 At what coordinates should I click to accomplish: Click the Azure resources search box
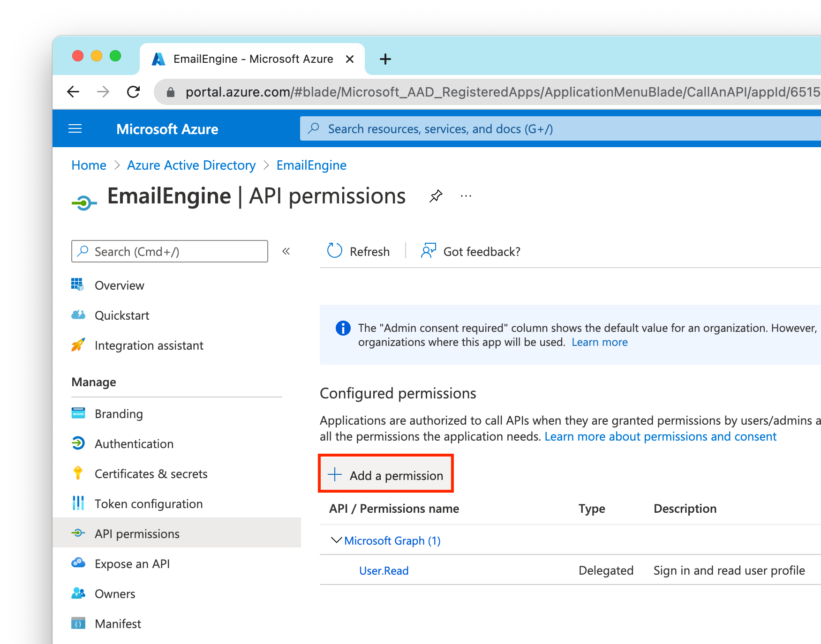point(560,129)
